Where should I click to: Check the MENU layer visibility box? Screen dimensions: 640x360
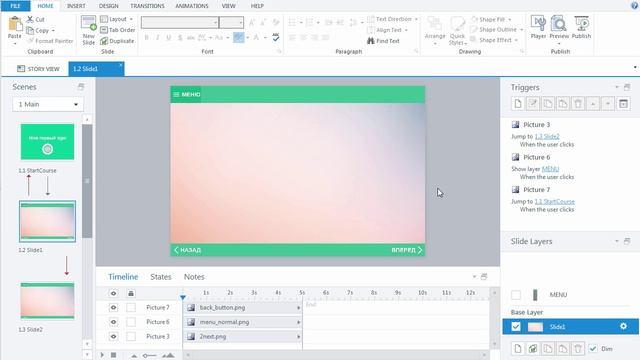point(516,295)
